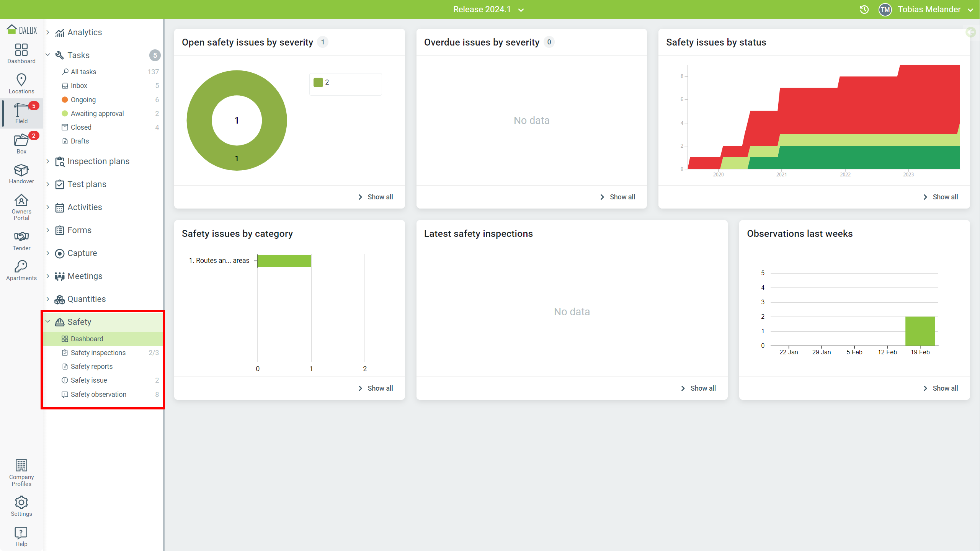Viewport: 980px width, 551px height.
Task: Expand the Analytics section
Action: (x=48, y=32)
